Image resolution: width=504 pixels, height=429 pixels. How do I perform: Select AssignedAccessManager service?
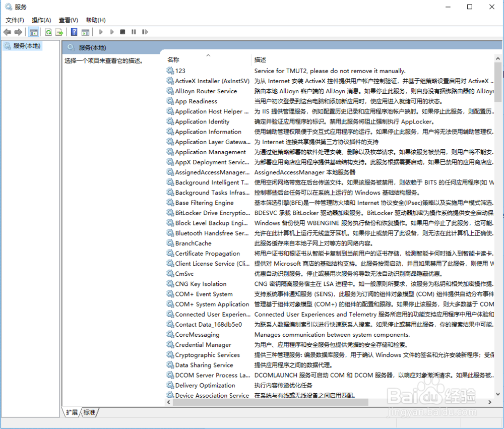point(330,172)
